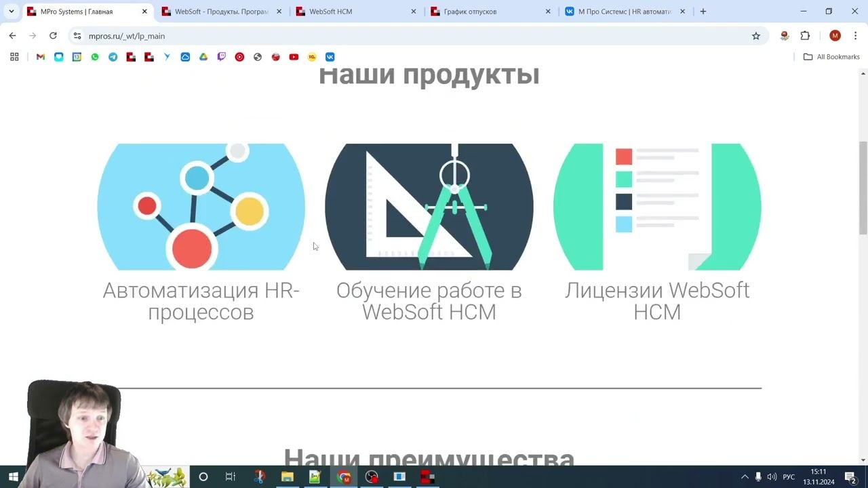This screenshot has width=868, height=488.
Task: Bookmark this page with the star icon
Action: click(756, 36)
